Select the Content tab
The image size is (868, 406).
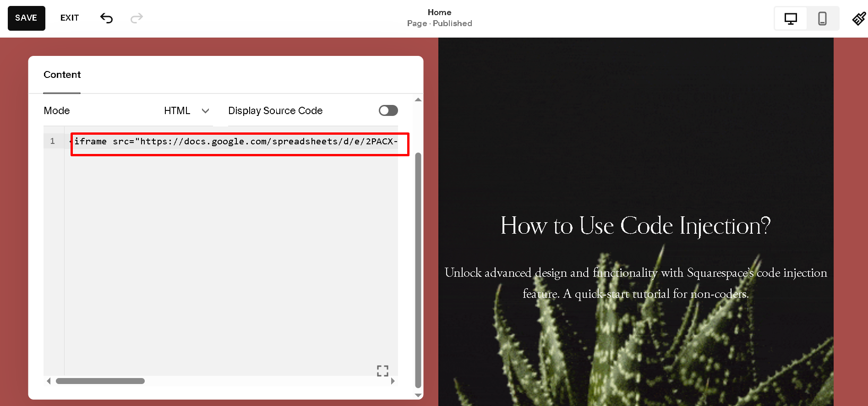pos(62,75)
